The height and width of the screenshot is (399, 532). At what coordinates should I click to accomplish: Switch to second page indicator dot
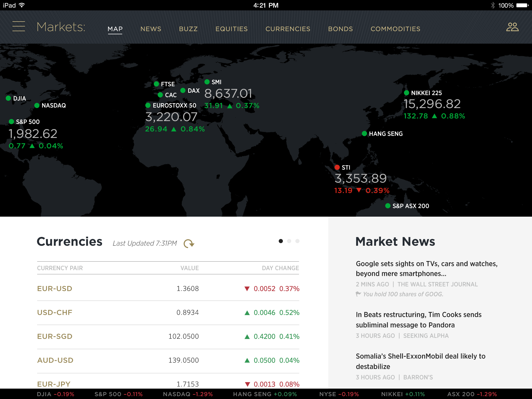289,241
